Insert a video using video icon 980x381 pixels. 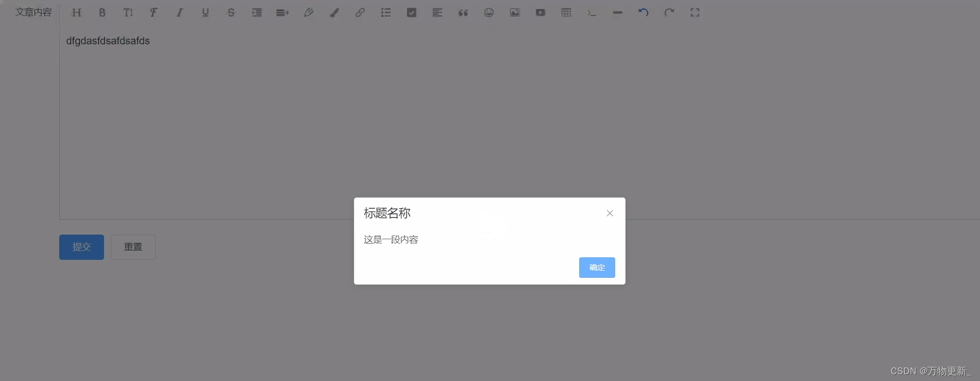click(540, 12)
